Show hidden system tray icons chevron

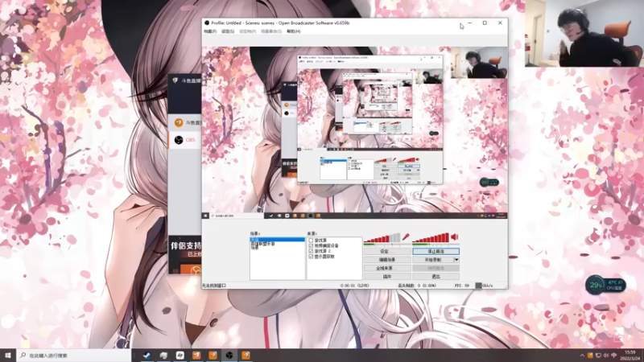(x=582, y=356)
